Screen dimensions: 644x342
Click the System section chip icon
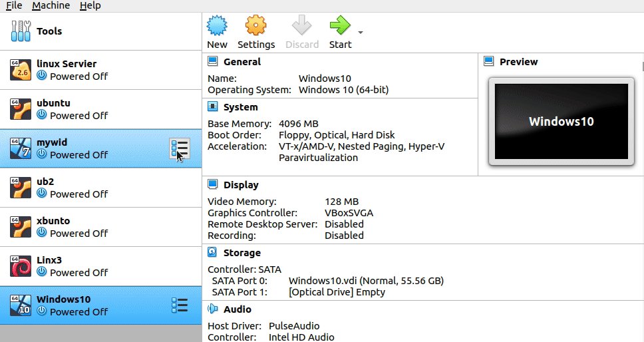coord(212,106)
